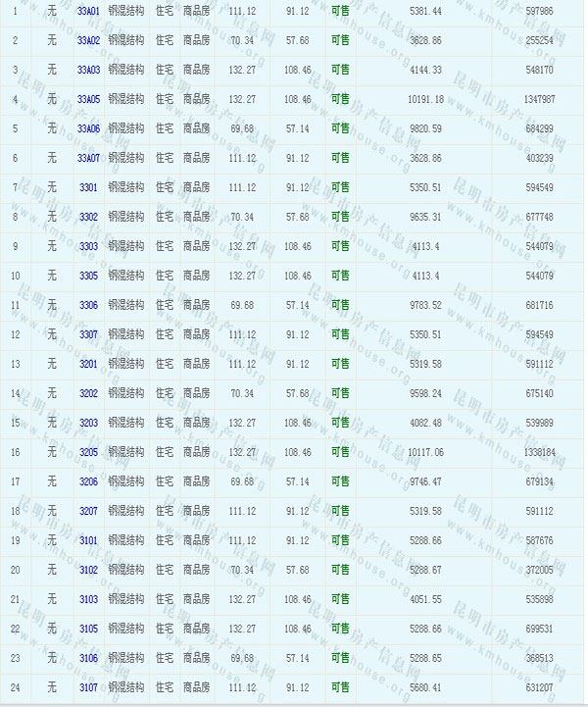Click 可售 status in row 1

click(340, 10)
